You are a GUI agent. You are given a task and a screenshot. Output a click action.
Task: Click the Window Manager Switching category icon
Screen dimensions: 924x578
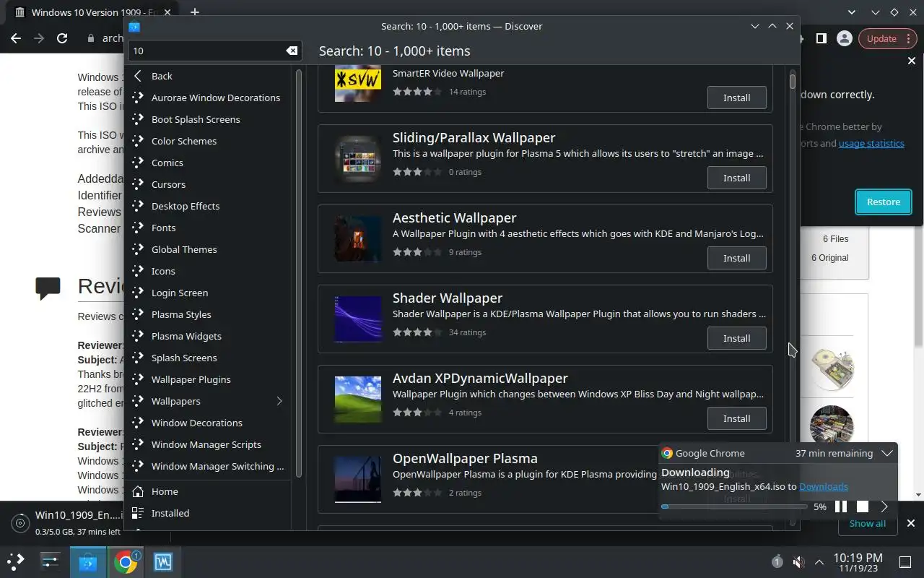[138, 466]
